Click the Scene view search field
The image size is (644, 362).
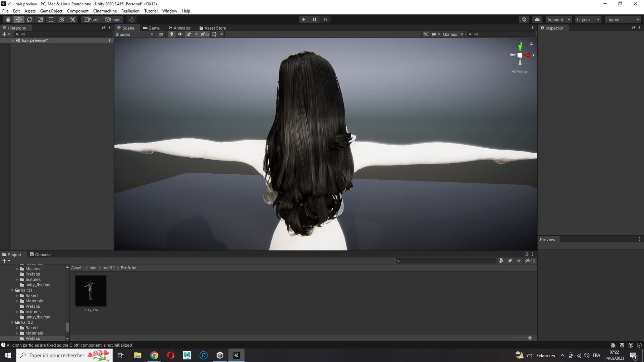(502, 34)
